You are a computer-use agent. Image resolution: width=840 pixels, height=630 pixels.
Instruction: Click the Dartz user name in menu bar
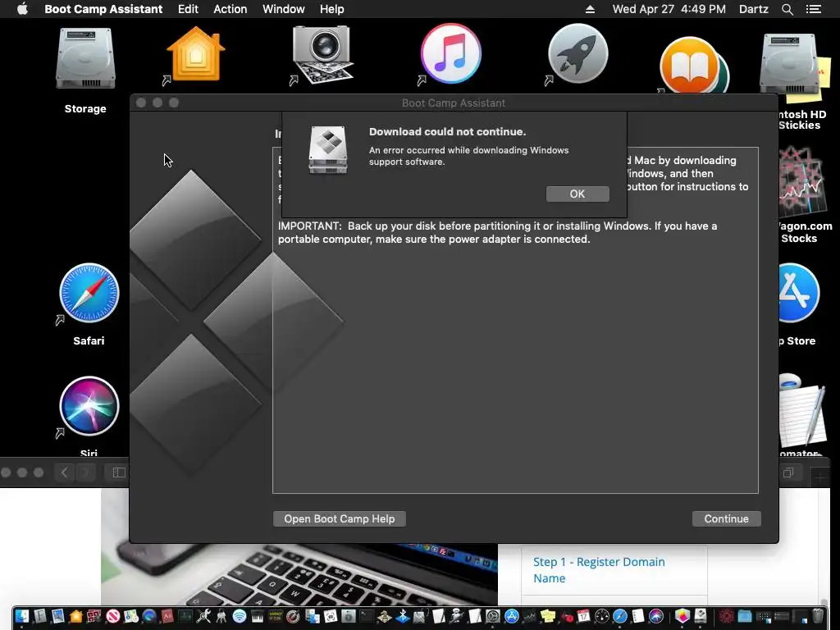(754, 9)
